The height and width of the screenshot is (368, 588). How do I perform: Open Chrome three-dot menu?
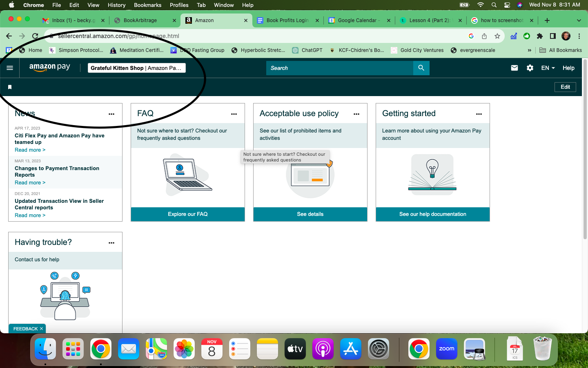pyautogui.click(x=579, y=36)
